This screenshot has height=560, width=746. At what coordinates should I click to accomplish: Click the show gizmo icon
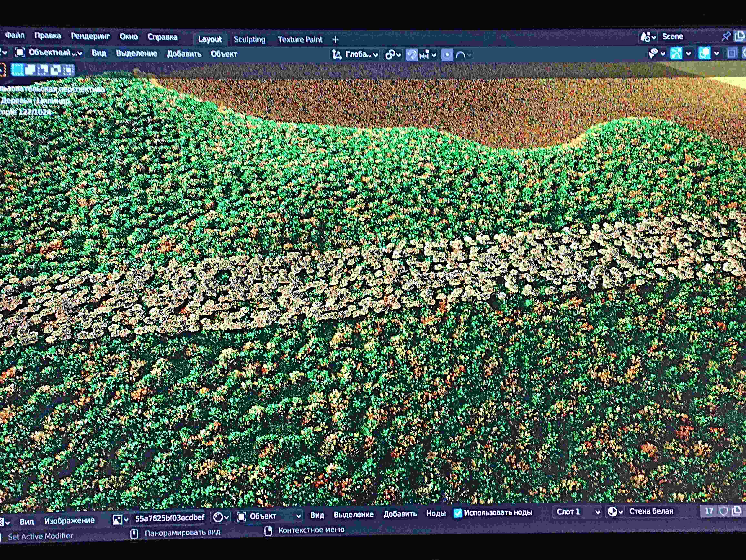coord(676,53)
